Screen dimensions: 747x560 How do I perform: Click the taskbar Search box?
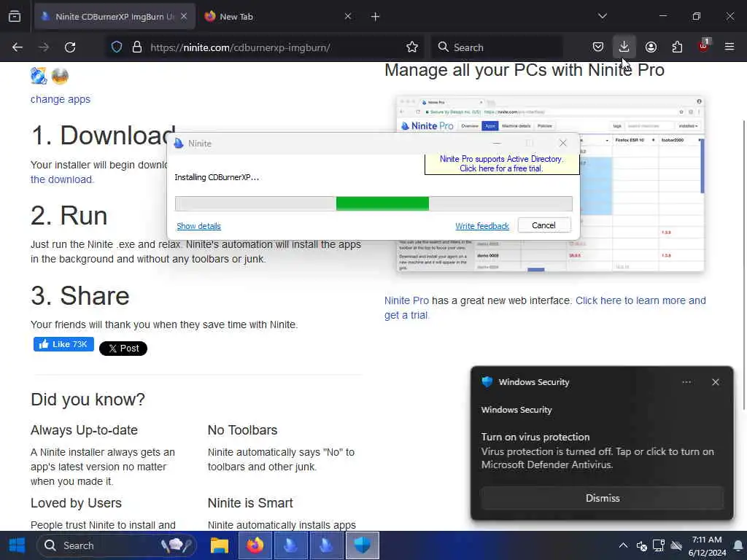[117, 545]
